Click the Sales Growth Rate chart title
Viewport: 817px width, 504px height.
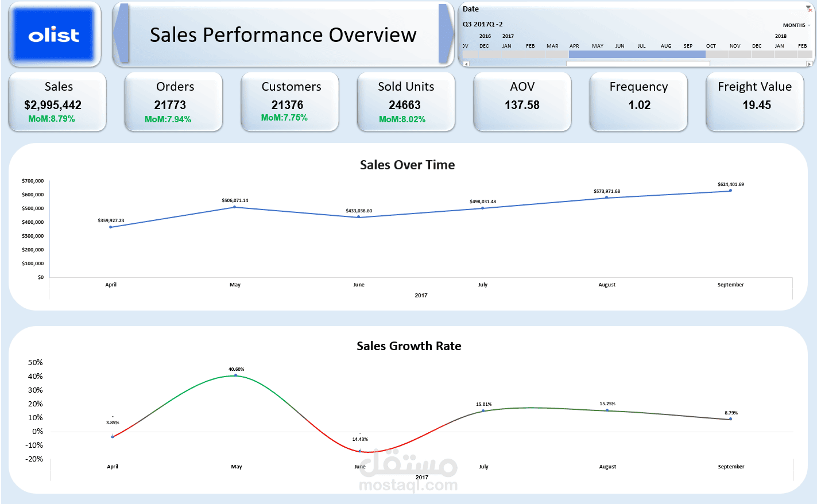409,346
